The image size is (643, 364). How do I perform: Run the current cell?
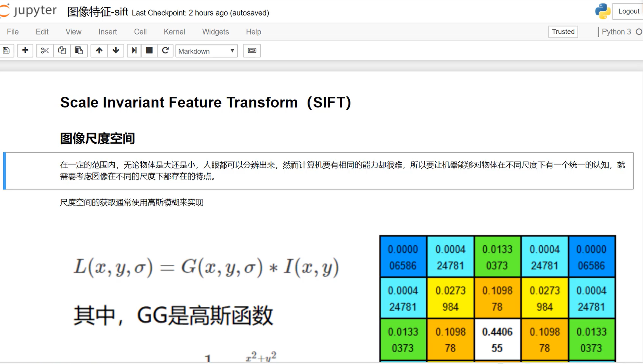pyautogui.click(x=134, y=50)
